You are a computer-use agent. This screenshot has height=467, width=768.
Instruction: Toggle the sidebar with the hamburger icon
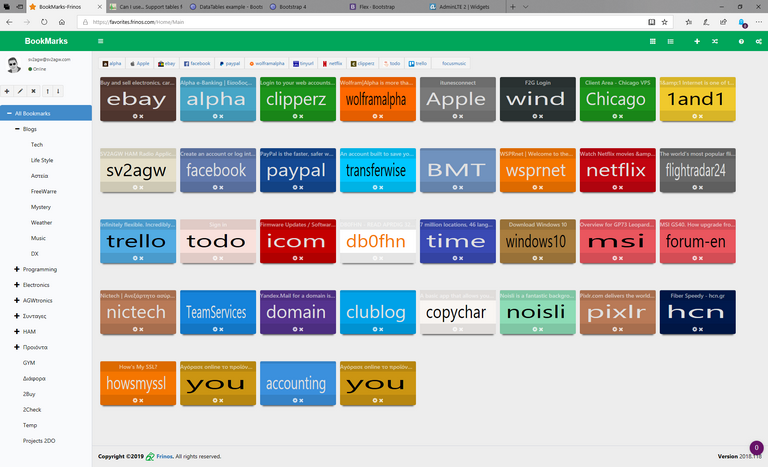pyautogui.click(x=100, y=41)
